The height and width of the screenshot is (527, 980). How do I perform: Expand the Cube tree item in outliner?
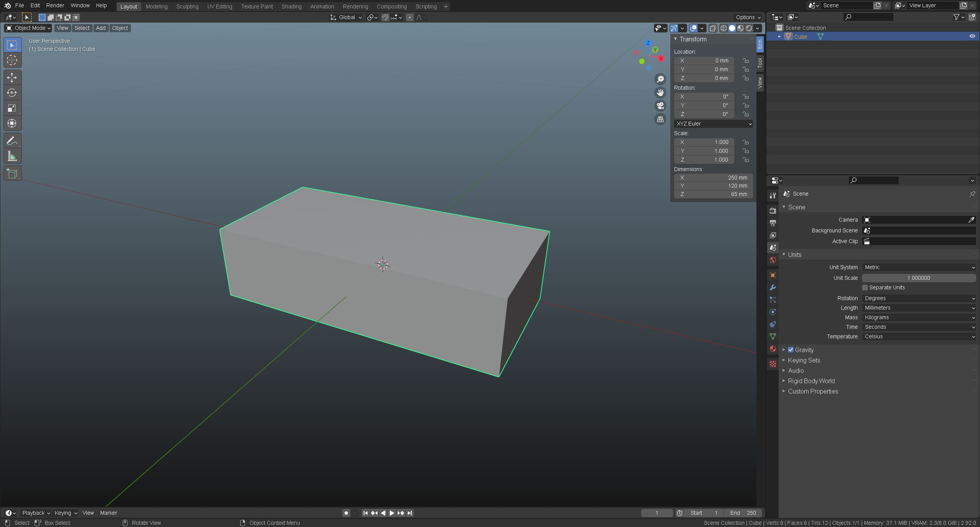click(x=779, y=36)
